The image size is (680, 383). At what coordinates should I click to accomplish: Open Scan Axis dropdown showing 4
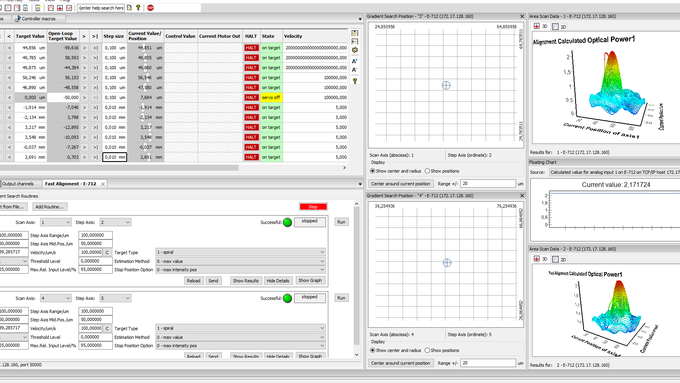(x=56, y=298)
